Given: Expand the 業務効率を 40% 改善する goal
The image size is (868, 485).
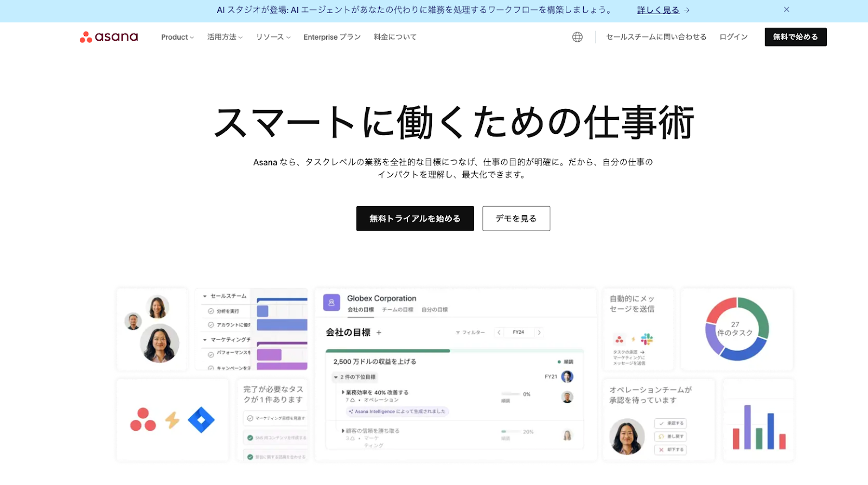Looking at the screenshot, I should 343,392.
